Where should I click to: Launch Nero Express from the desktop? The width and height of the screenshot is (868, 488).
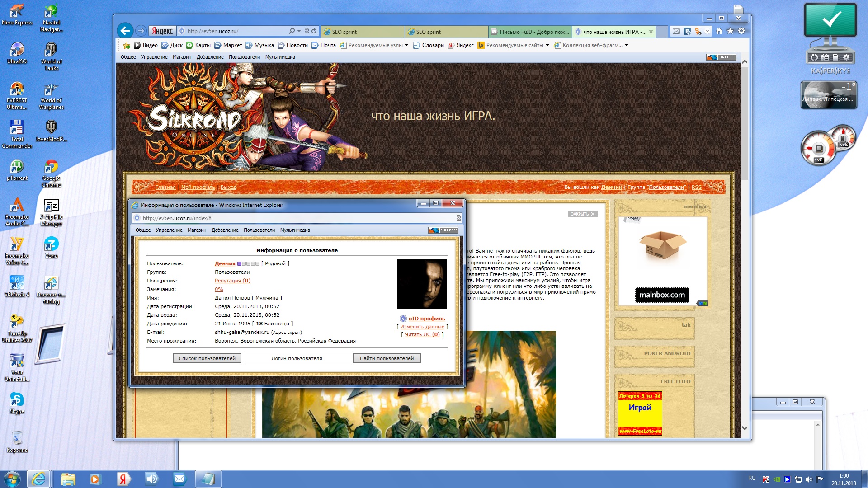[x=17, y=15]
